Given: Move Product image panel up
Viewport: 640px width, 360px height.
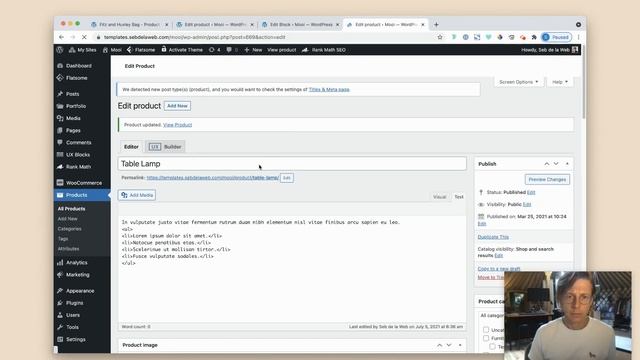Looking at the screenshot, I should [x=439, y=345].
